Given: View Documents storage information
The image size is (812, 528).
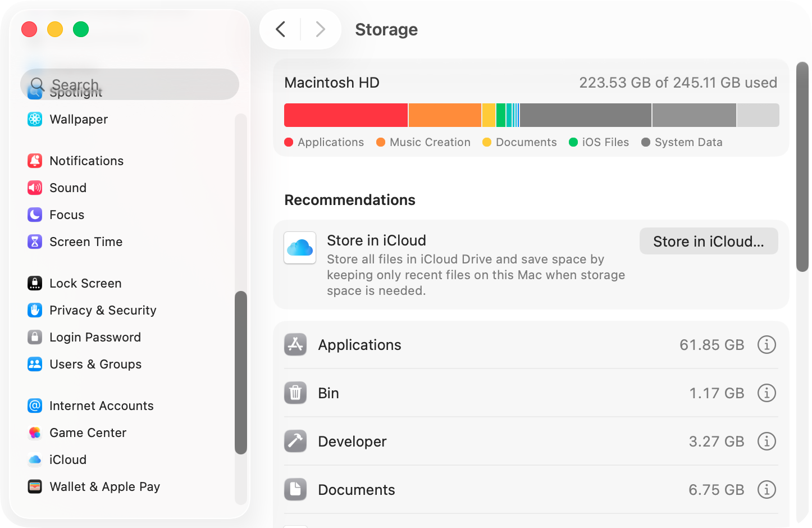Looking at the screenshot, I should [767, 489].
